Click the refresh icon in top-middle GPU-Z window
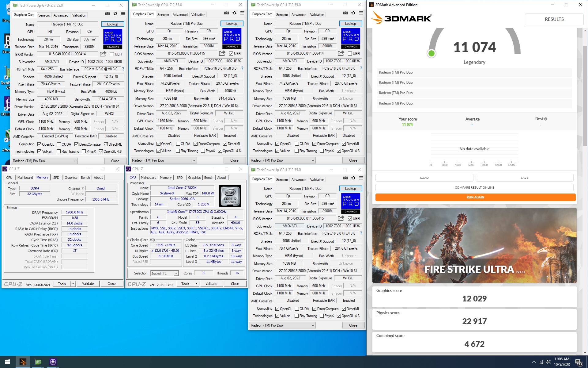588x368 pixels. coord(234,13)
